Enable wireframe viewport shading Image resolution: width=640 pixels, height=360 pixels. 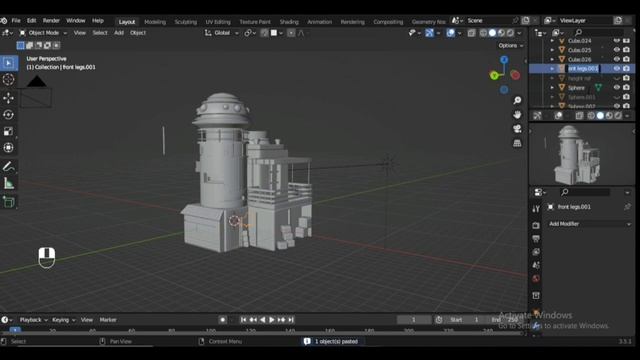484,33
